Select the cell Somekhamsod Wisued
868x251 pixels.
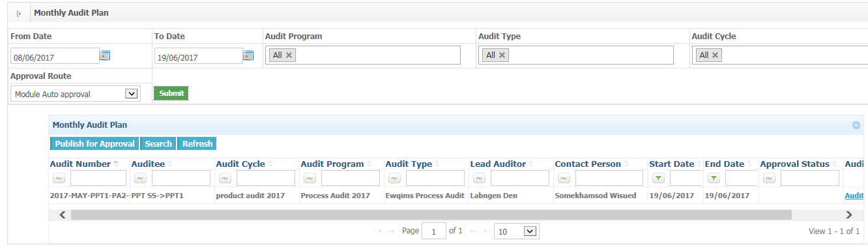point(600,196)
